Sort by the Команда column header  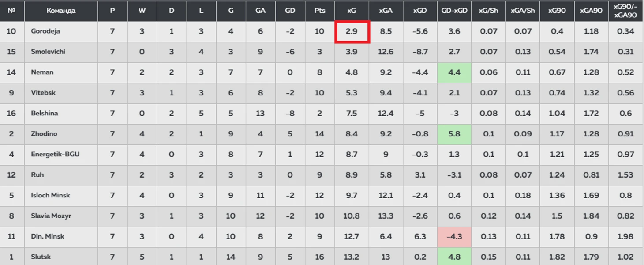tap(61, 11)
